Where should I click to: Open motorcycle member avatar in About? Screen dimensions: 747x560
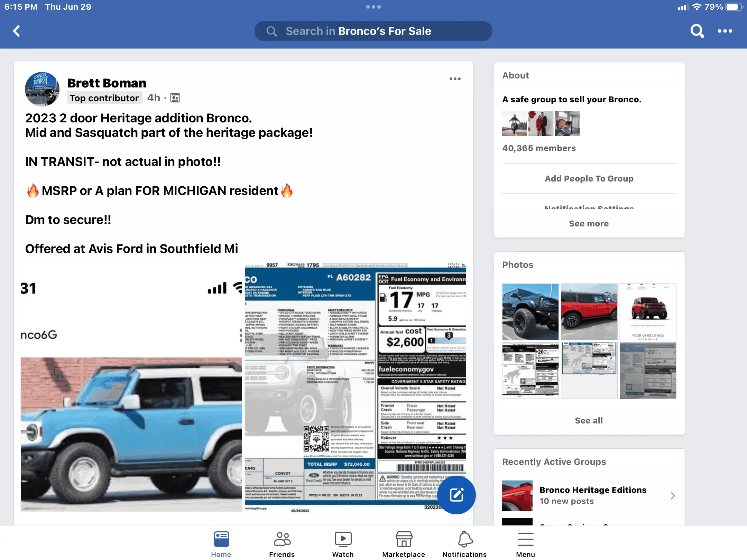[515, 124]
